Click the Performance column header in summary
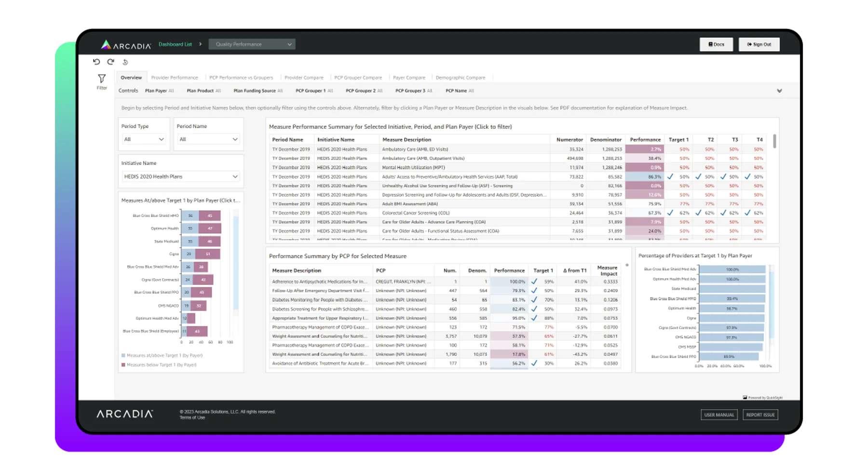868x470 pixels. pyautogui.click(x=645, y=140)
